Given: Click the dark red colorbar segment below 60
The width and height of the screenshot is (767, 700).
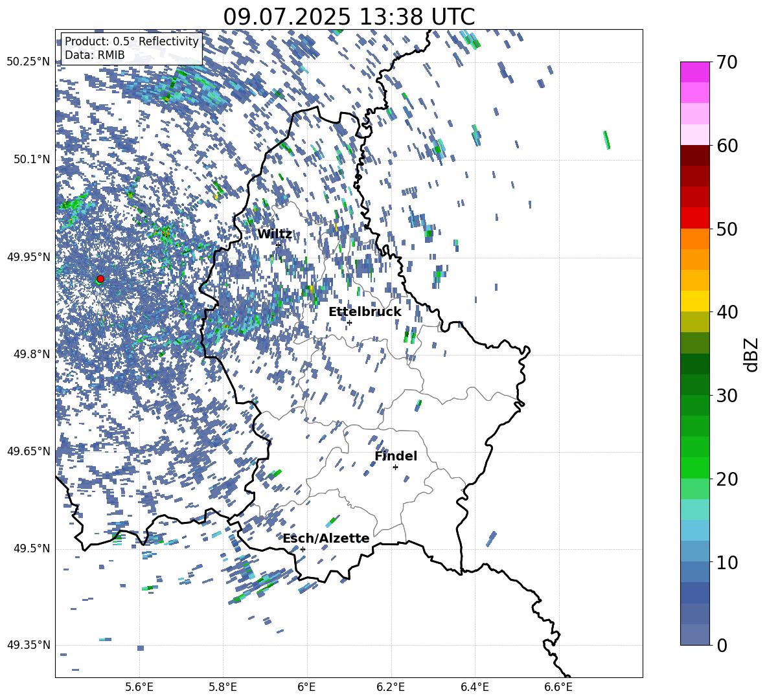Looking at the screenshot, I should click(694, 155).
